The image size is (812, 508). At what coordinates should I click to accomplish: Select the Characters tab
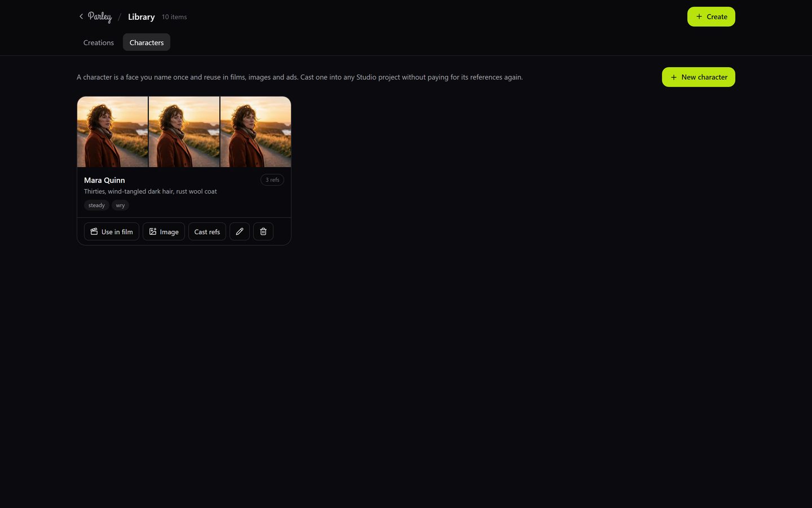[147, 42]
